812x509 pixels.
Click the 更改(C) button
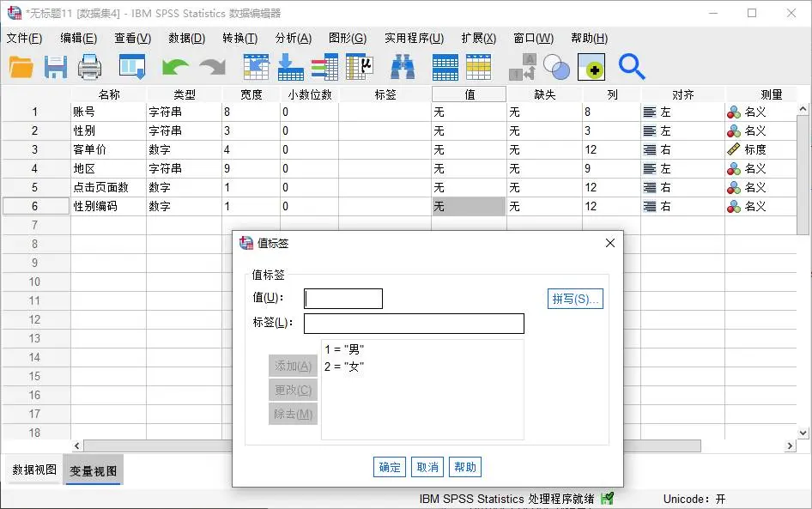pos(293,390)
